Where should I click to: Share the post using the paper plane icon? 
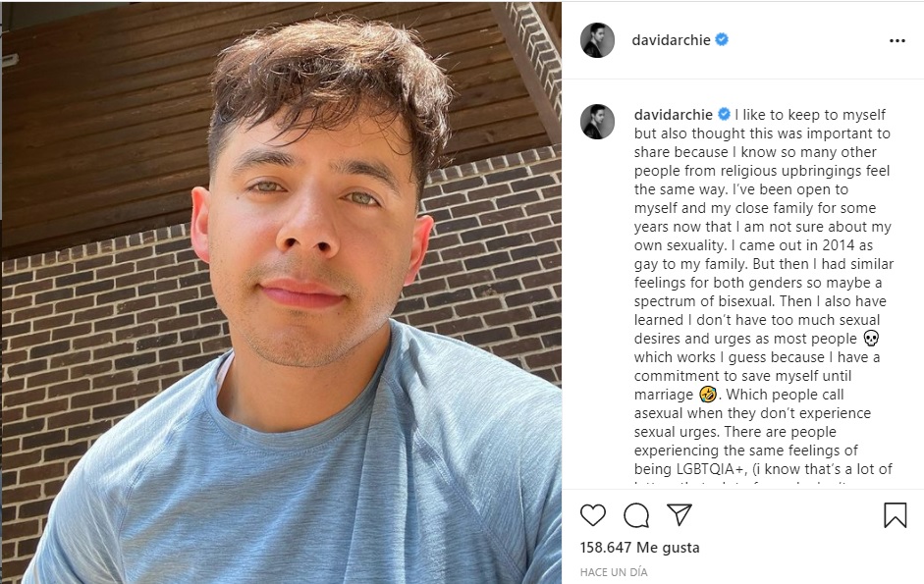pyautogui.click(x=679, y=515)
